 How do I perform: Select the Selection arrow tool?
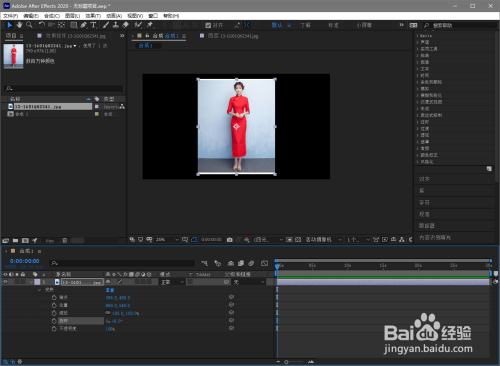pos(10,25)
